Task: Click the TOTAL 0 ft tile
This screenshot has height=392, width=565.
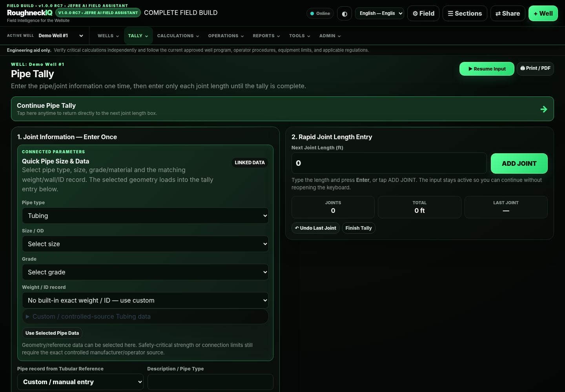Action: [x=419, y=207]
